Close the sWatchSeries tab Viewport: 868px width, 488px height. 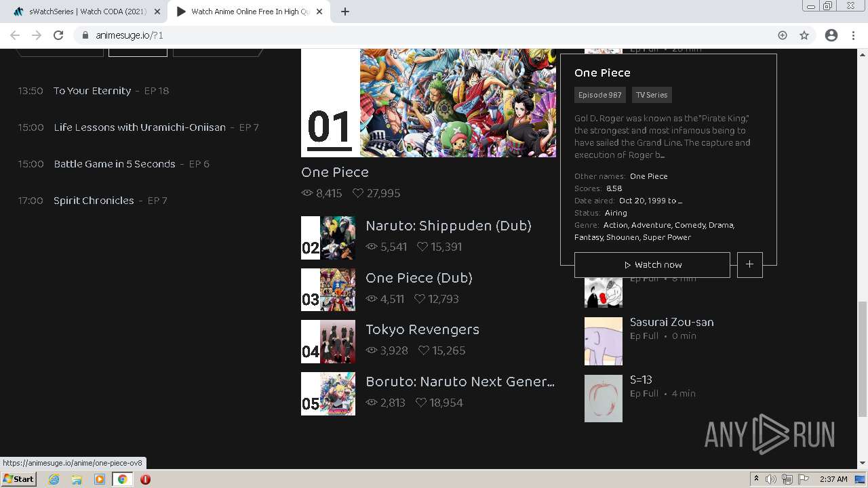[157, 12]
